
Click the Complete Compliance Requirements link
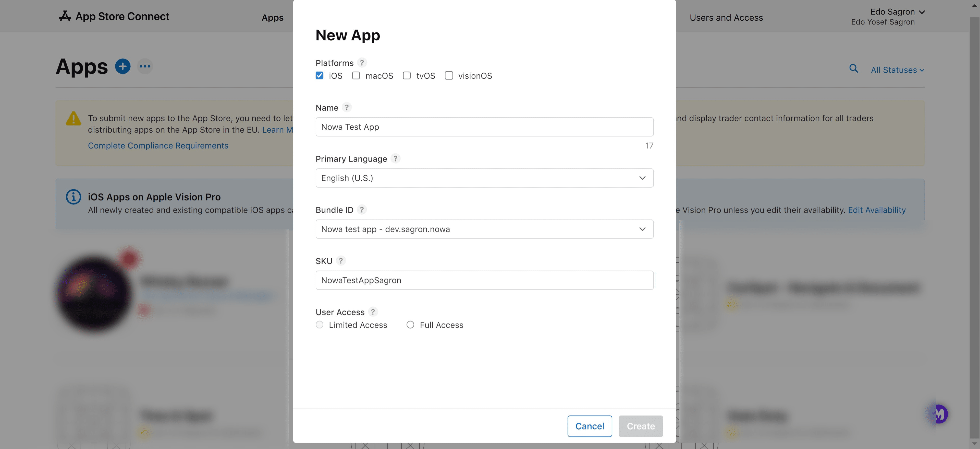click(x=158, y=145)
